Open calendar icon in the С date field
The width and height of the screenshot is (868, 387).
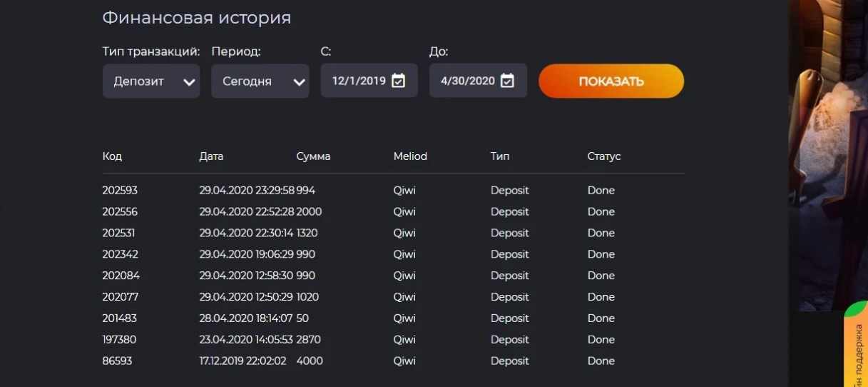coord(399,81)
